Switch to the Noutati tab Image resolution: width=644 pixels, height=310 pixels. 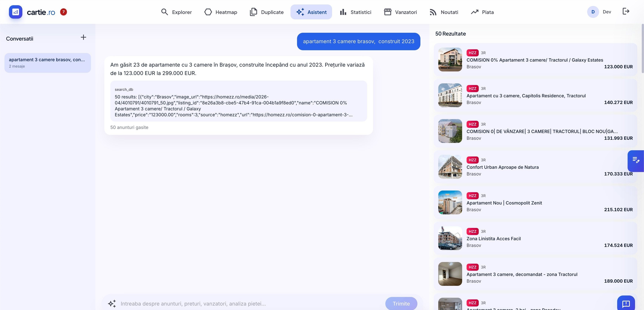click(444, 12)
